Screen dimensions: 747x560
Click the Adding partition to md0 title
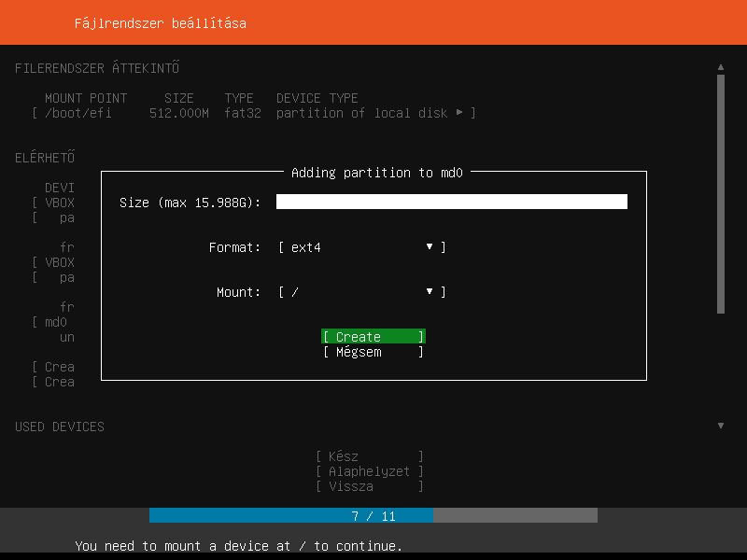click(377, 173)
